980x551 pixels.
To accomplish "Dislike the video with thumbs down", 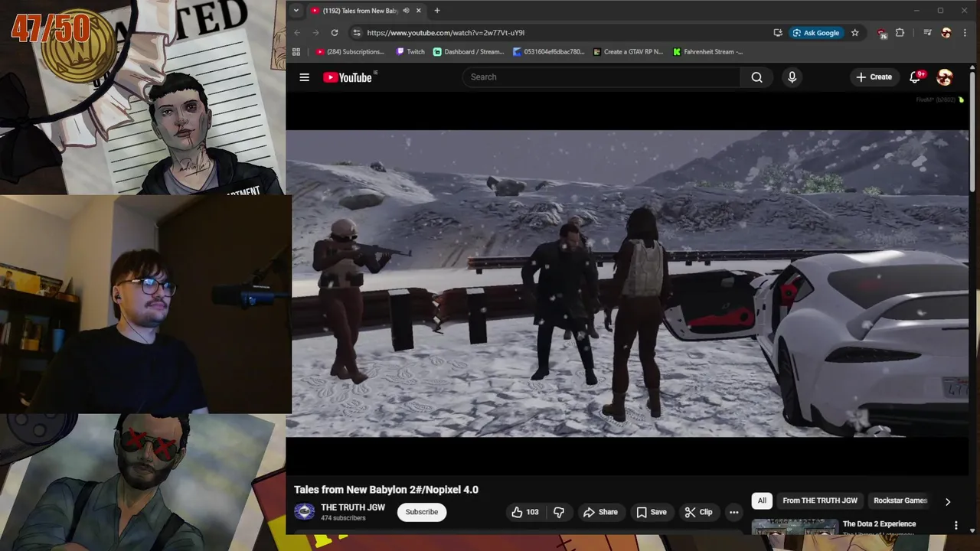I will coord(559,512).
